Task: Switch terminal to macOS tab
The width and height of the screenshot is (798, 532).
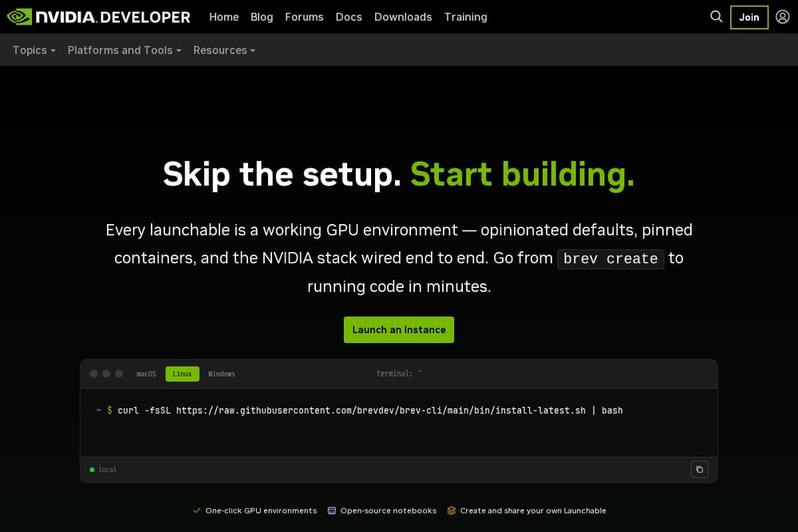Action: tap(146, 374)
